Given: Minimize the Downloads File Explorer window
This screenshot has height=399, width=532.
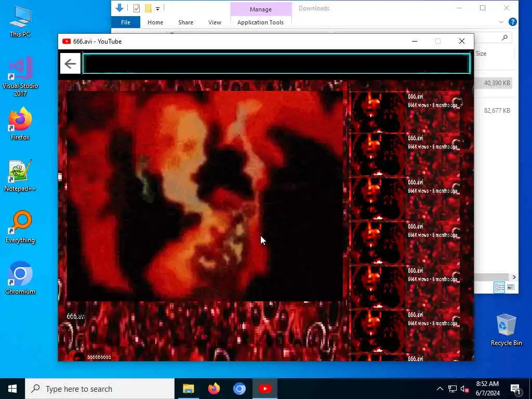Looking at the screenshot, I should coord(459,8).
